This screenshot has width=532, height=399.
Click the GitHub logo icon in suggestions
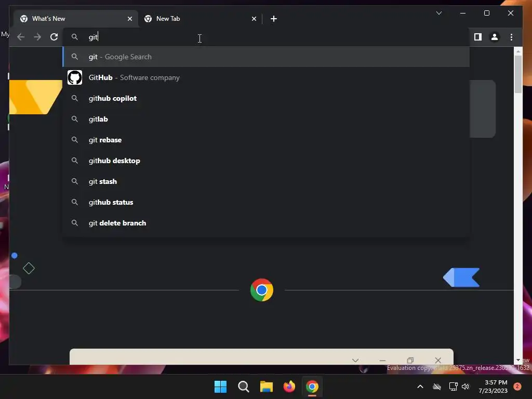75,77
